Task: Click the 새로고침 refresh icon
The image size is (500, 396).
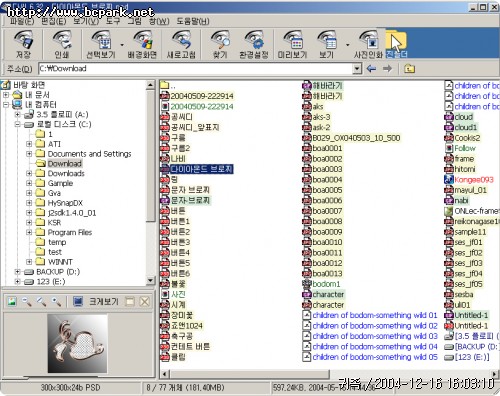Action: pyautogui.click(x=181, y=44)
